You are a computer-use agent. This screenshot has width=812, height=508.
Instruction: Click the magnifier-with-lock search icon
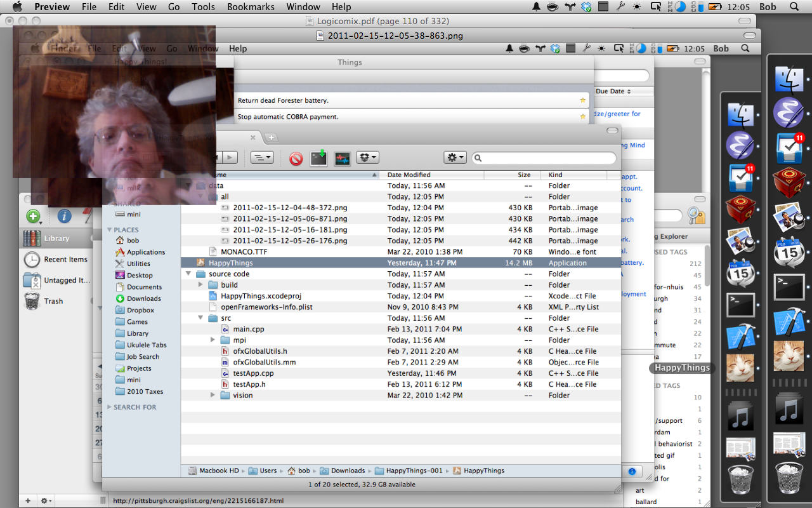click(x=696, y=216)
